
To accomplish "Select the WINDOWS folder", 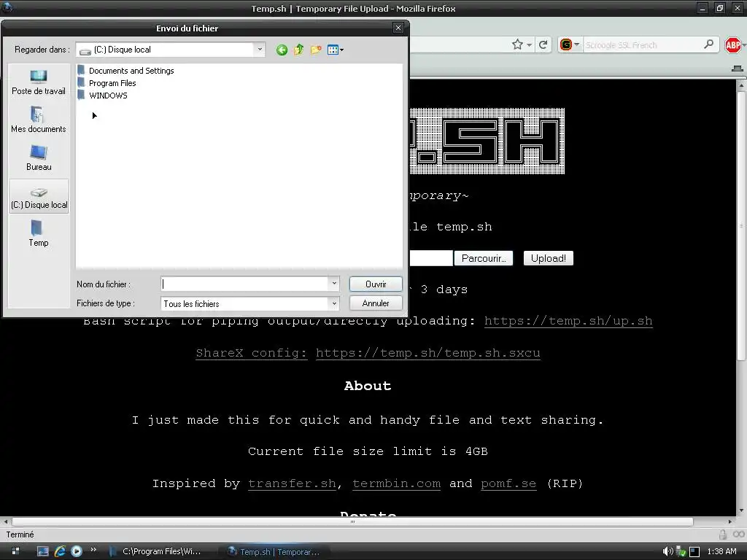I will (x=102, y=96).
